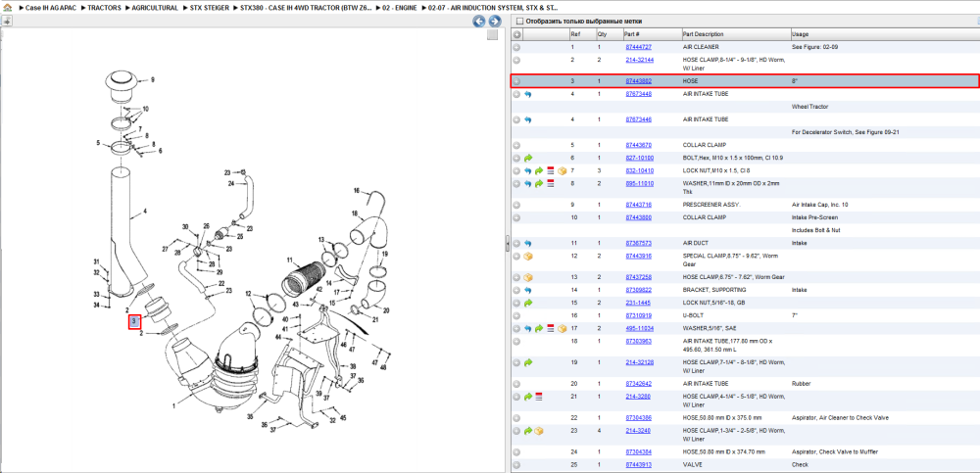Click box icon on SPECIAL CLAMP row

pyautogui.click(x=528, y=257)
